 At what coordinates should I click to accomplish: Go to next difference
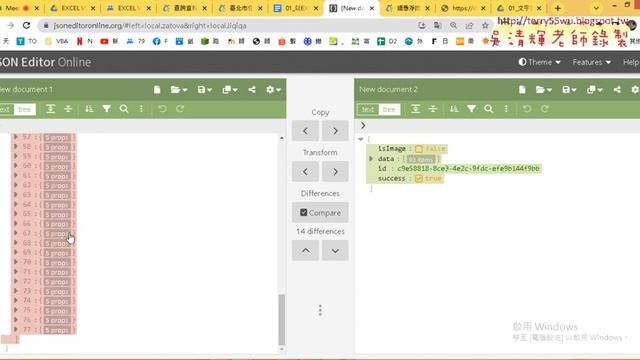[x=335, y=251]
